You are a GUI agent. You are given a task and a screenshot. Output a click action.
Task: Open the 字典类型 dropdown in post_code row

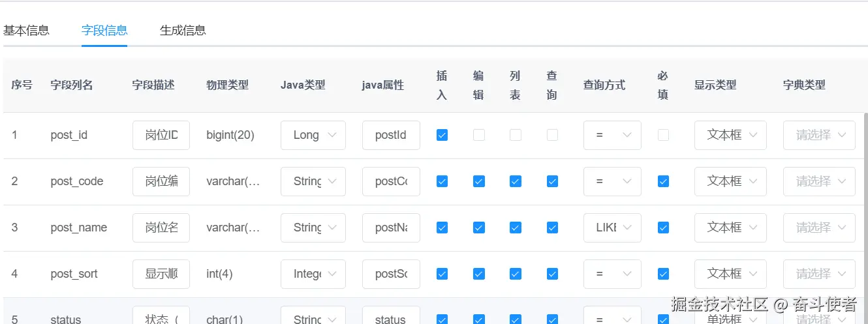coord(819,181)
